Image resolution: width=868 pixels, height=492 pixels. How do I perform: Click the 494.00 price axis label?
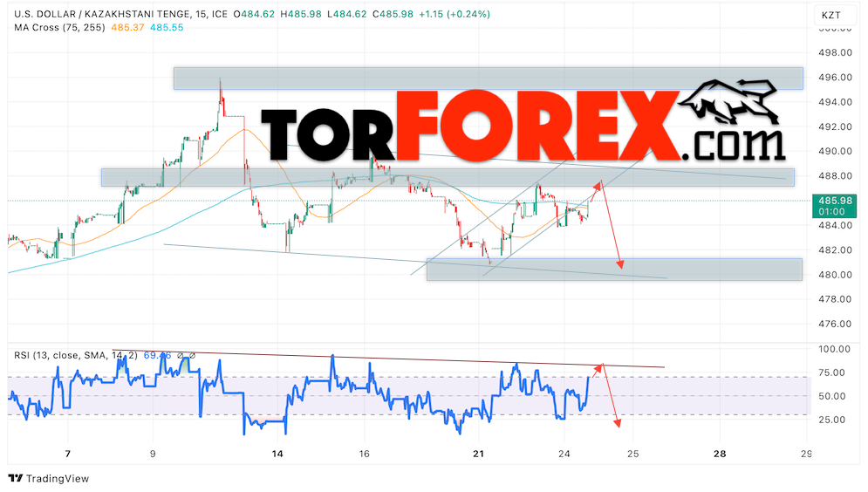pyautogui.click(x=836, y=102)
